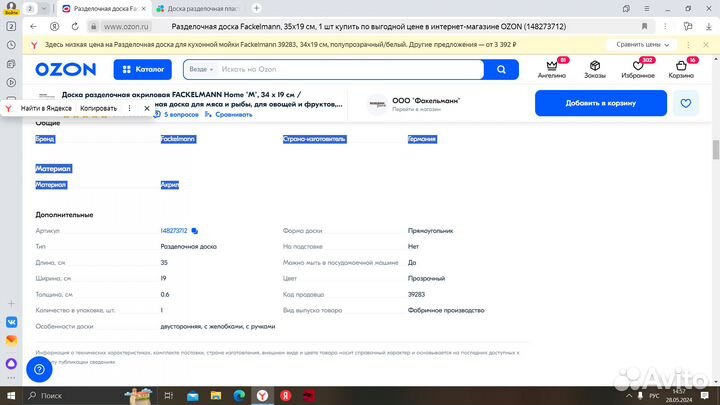This screenshot has width=720, height=405.
Task: Click seller code 39283
Action: click(x=416, y=294)
